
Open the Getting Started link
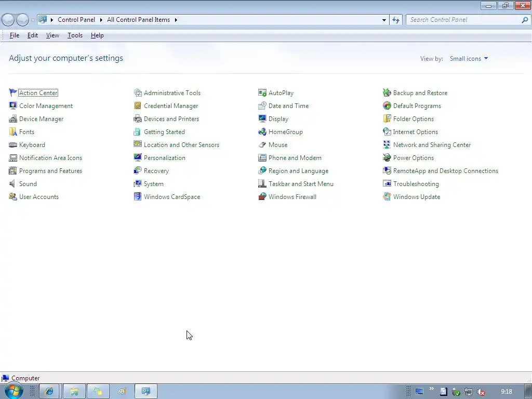pyautogui.click(x=164, y=131)
